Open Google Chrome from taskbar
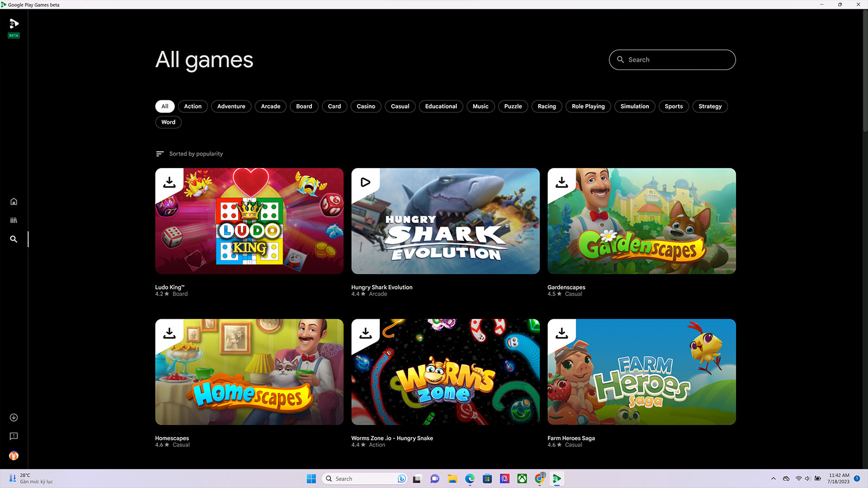868x488 pixels. [x=539, y=479]
